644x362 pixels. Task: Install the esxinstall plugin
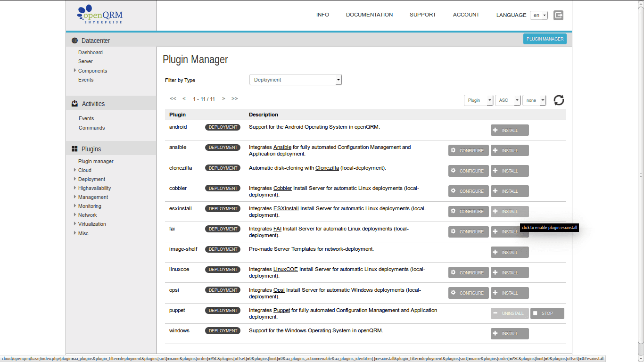510,211
